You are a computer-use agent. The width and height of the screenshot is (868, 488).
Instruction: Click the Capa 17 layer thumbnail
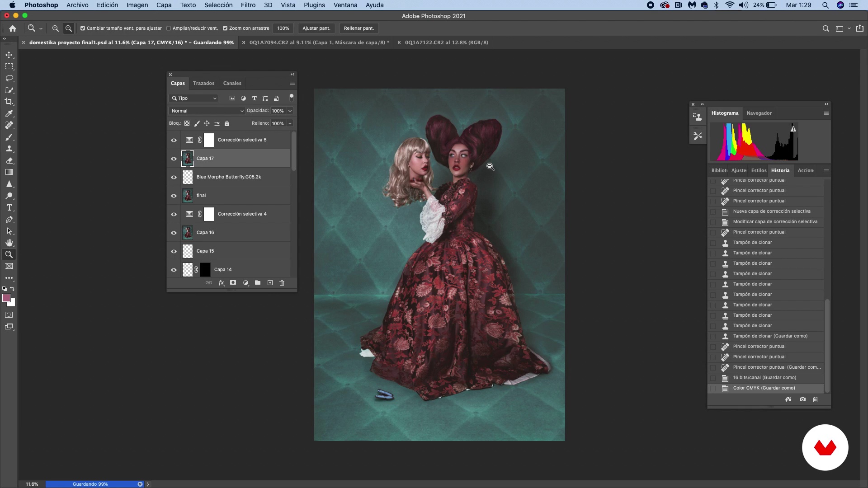[188, 159]
